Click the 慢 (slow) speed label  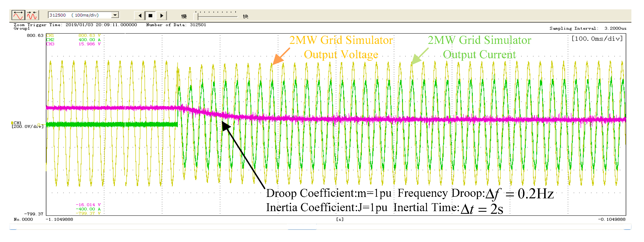pyautogui.click(x=184, y=16)
